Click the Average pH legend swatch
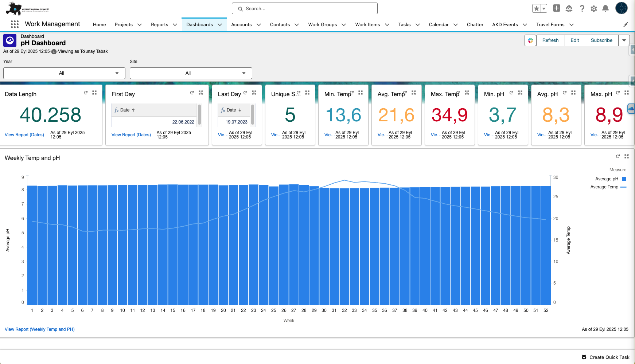The width and height of the screenshot is (635, 364). [624, 179]
